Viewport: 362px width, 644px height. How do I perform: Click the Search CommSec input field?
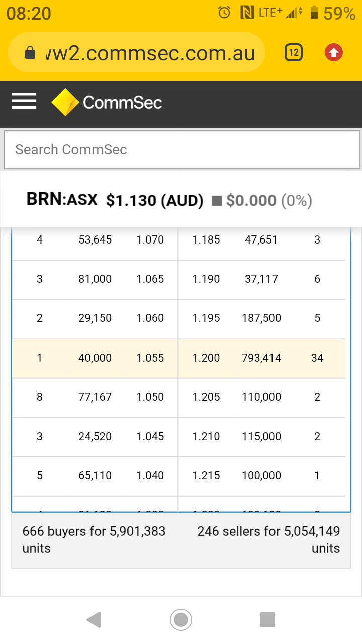click(x=182, y=150)
